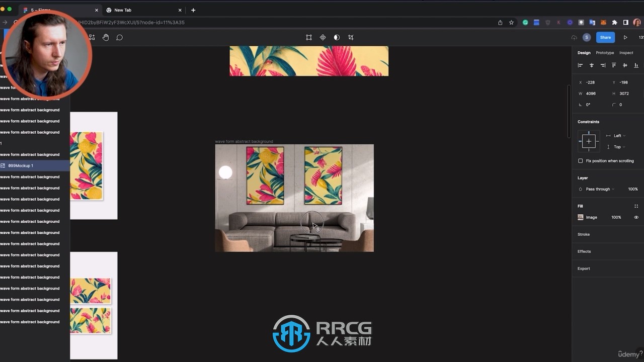The image size is (644, 362).
Task: Select the @99Mockup 1 layer
Action: [x=35, y=165]
